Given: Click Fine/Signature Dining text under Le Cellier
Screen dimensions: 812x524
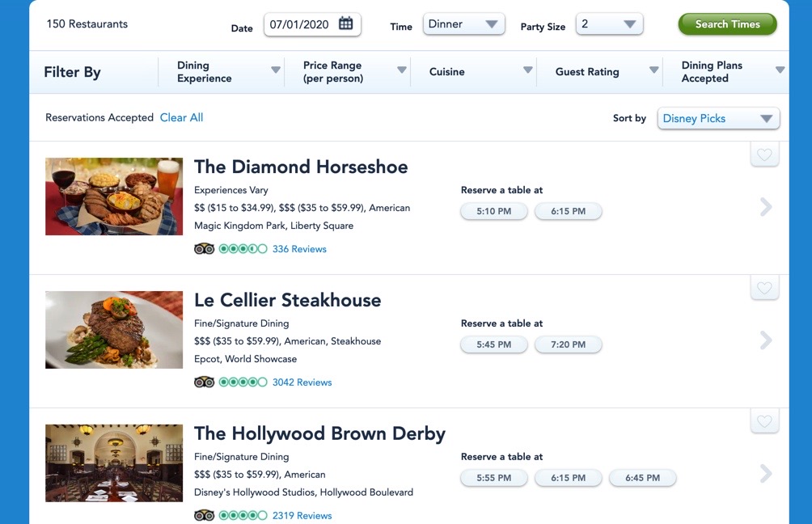Looking at the screenshot, I should (x=241, y=323).
